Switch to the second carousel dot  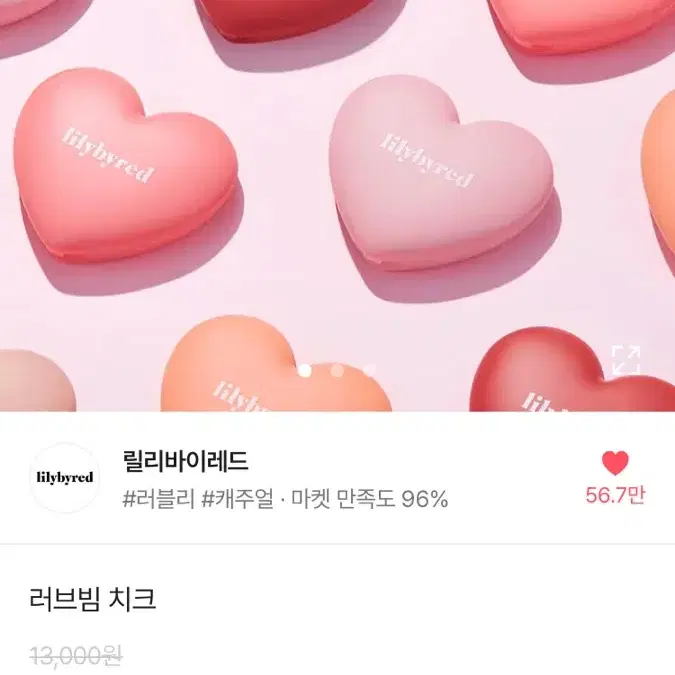click(x=337, y=370)
